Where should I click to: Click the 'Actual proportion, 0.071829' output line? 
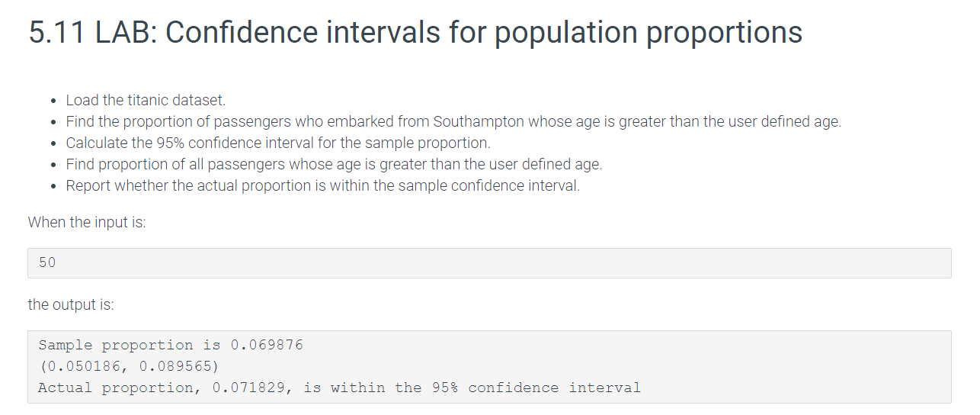click(339, 388)
